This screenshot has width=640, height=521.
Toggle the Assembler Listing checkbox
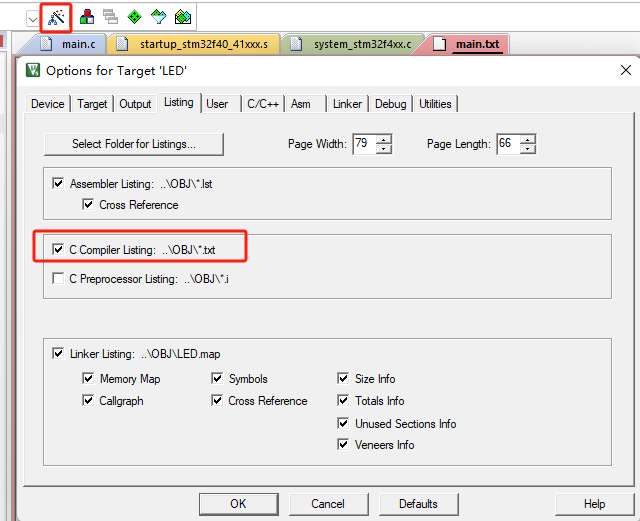pyautogui.click(x=57, y=184)
